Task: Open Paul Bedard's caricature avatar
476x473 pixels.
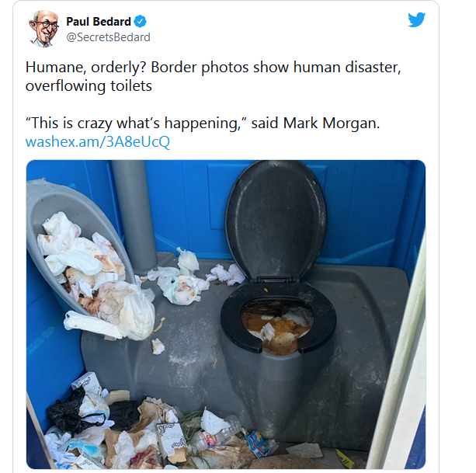Action: (44, 28)
